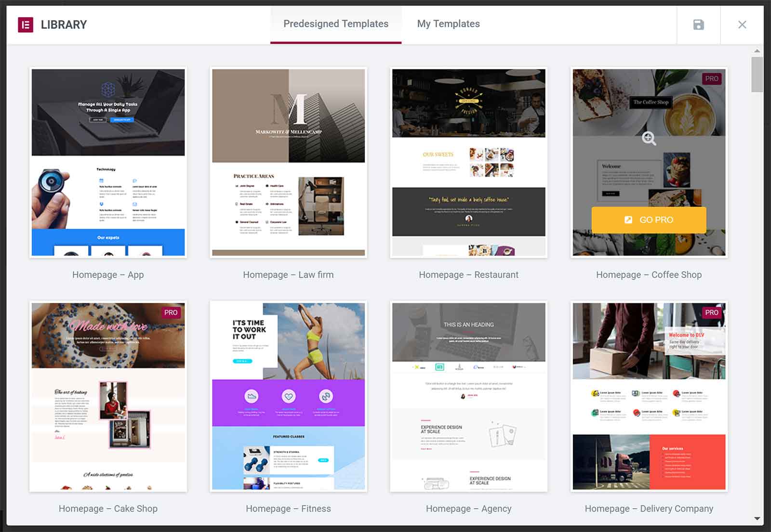Click the Elementor logo icon

tap(26, 25)
